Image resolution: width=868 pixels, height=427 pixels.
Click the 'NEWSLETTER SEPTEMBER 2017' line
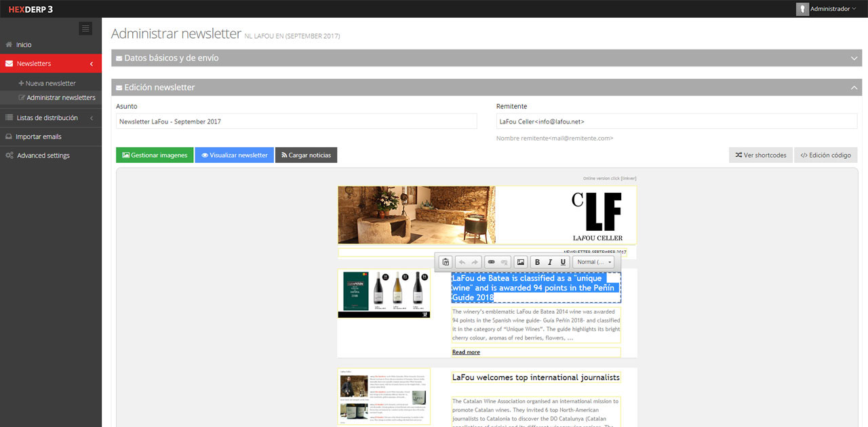[595, 253]
